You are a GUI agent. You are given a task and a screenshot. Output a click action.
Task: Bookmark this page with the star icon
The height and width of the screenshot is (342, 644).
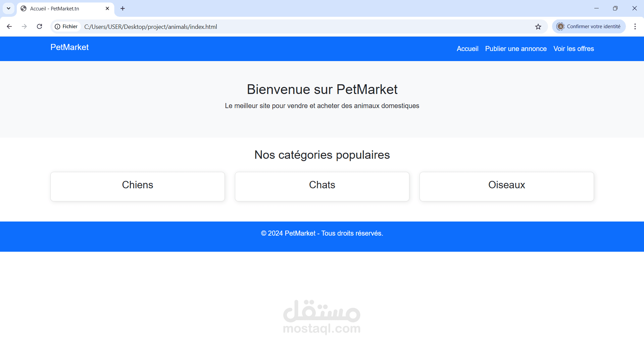(538, 27)
